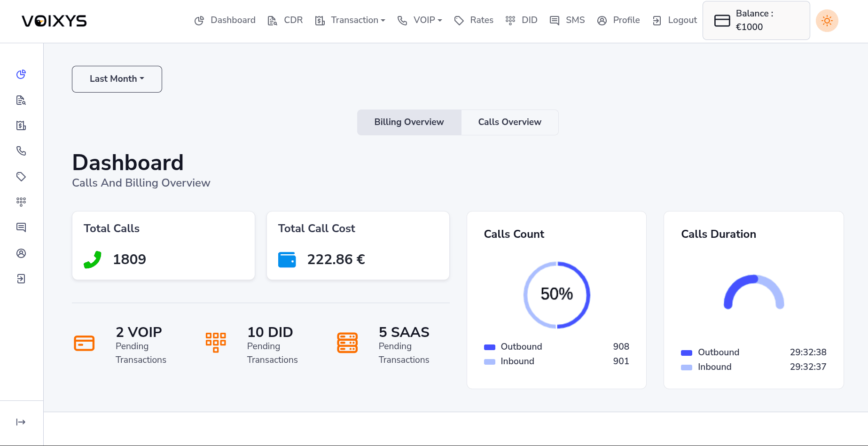Open the sidebar profile user icon
Screen dimensions: 868x446
coord(21,253)
